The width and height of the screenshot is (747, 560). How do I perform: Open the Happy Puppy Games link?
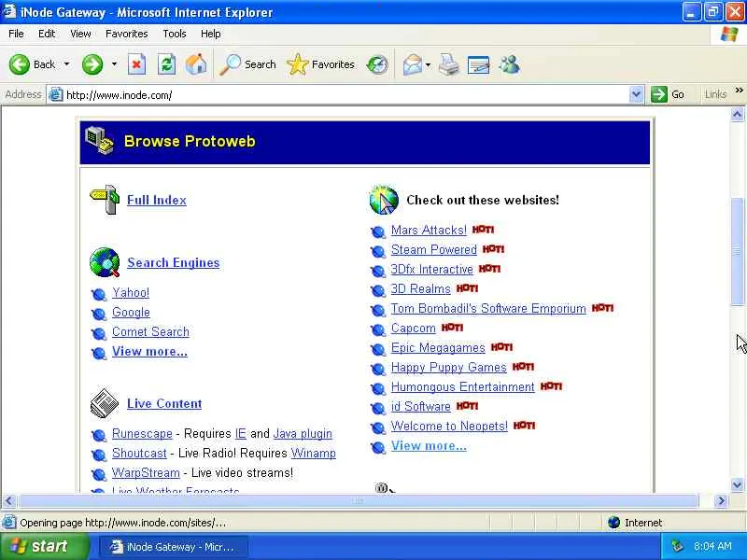(448, 368)
